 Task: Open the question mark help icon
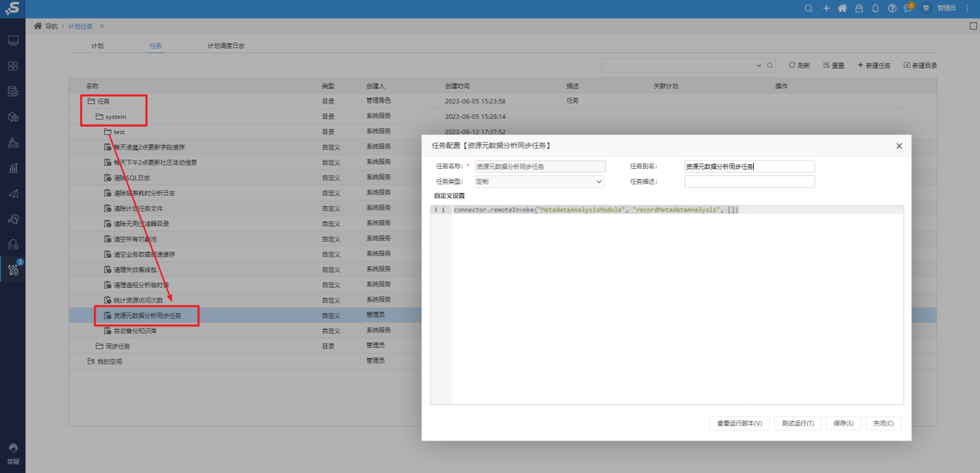[892, 8]
